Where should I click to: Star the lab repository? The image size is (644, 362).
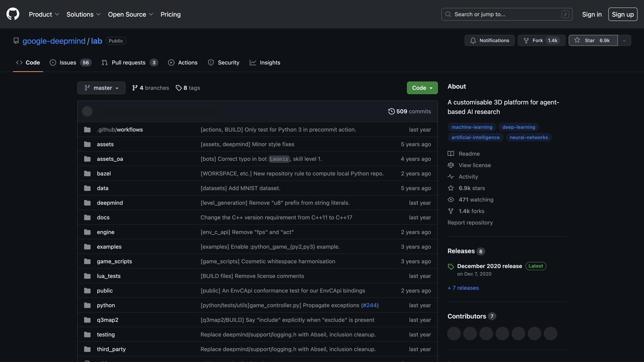[x=593, y=40]
